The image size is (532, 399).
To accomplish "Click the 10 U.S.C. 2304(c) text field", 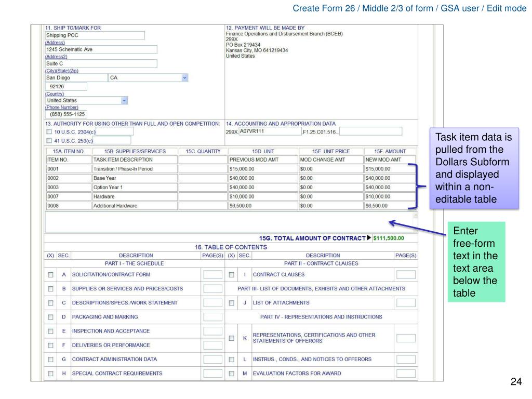I will pyautogui.click(x=115, y=131).
